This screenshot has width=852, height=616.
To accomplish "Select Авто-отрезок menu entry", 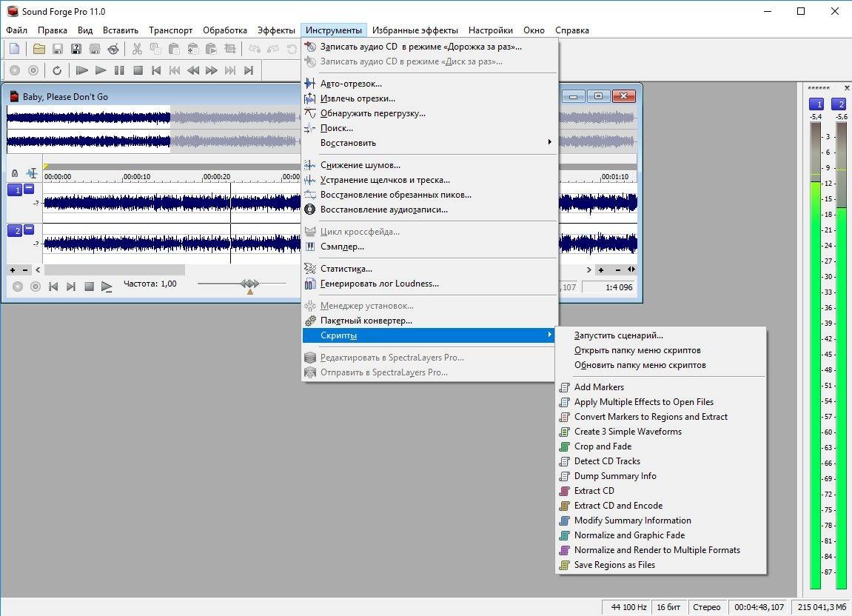I will click(430, 84).
